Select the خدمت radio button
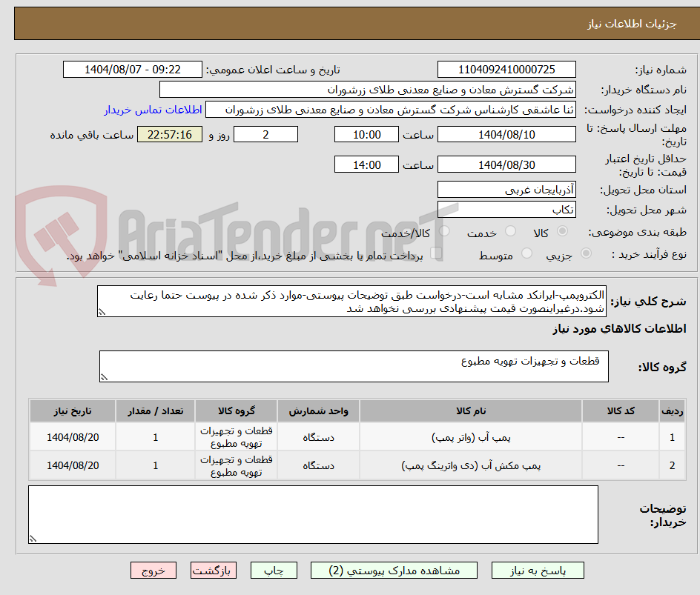This screenshot has width=700, height=595. [510, 230]
